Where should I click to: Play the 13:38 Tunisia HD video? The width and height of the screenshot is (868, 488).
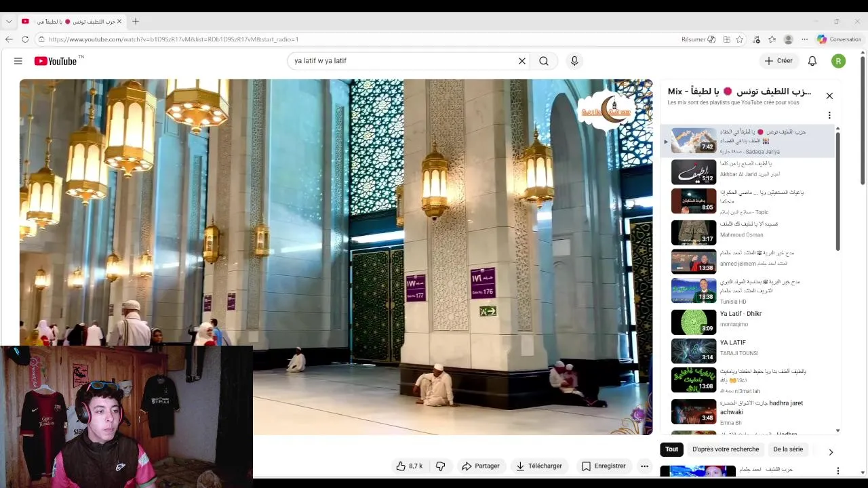coord(748,291)
